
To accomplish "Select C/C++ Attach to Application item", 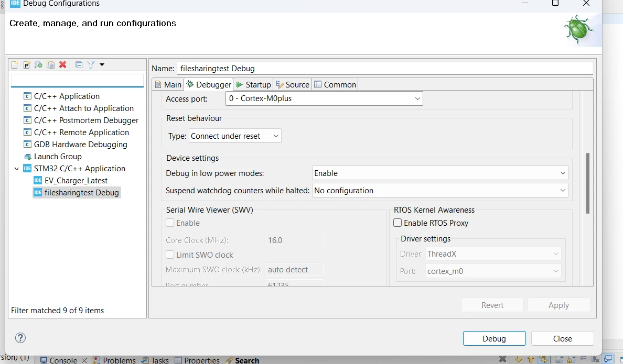I will pos(83,108).
